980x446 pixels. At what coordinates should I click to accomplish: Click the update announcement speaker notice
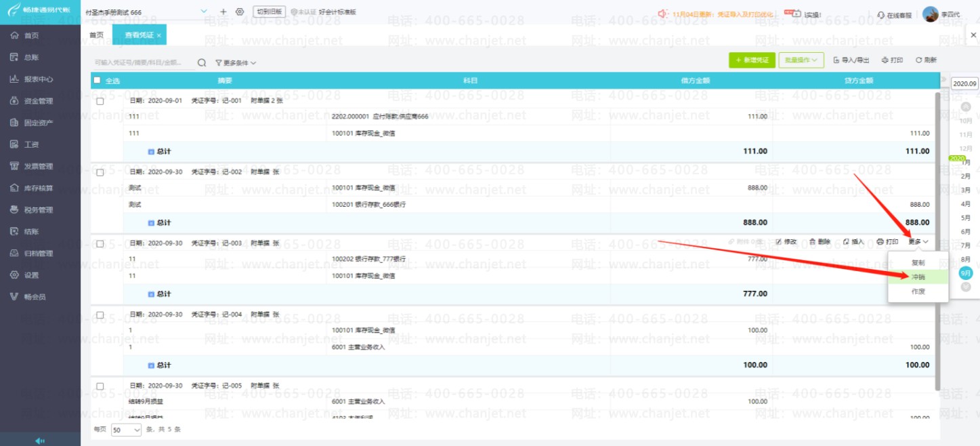717,14
